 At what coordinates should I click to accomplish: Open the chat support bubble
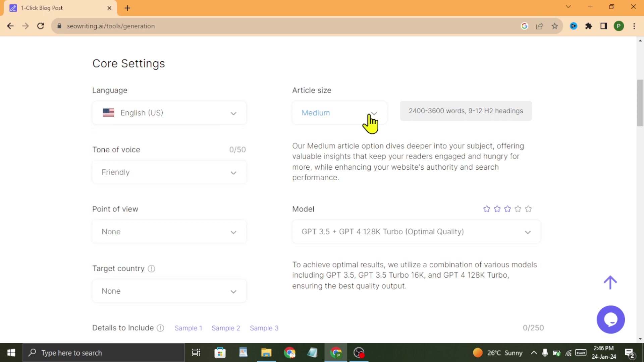(610, 319)
